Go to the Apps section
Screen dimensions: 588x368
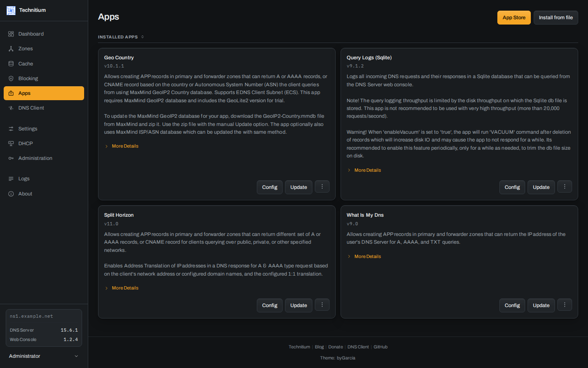point(44,93)
